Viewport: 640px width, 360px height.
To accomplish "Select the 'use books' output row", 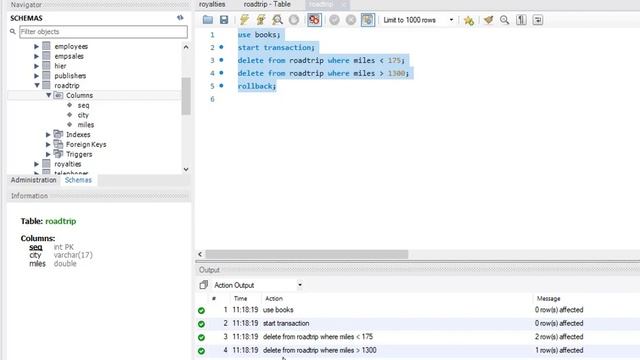I will (x=418, y=310).
